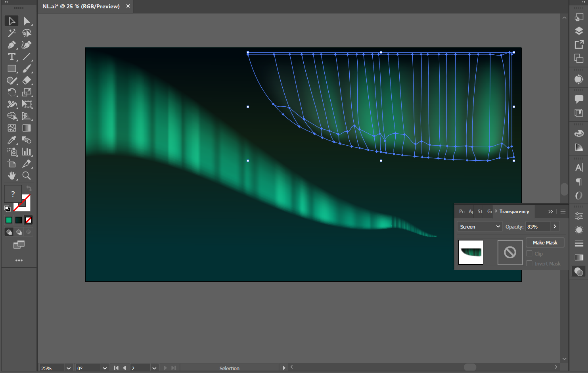Pick the Eyedropper tool
Viewport: 588px width, 373px height.
(x=11, y=140)
